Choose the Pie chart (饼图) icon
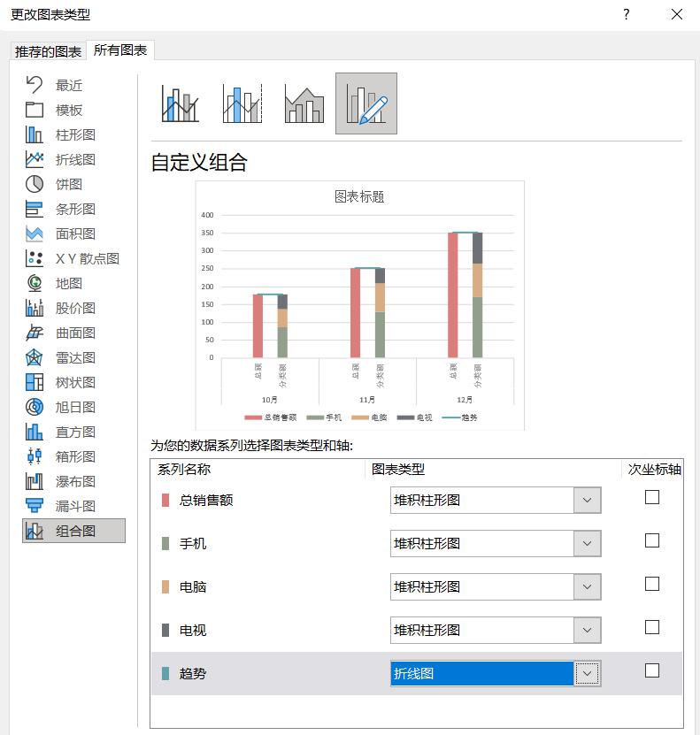Screen dimensions: 700x735 coord(35,184)
